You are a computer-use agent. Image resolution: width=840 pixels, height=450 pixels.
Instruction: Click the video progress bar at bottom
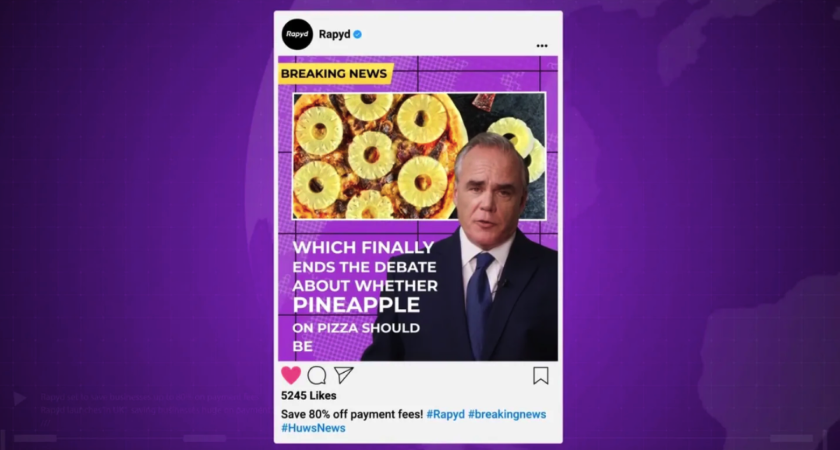[x=420, y=438]
